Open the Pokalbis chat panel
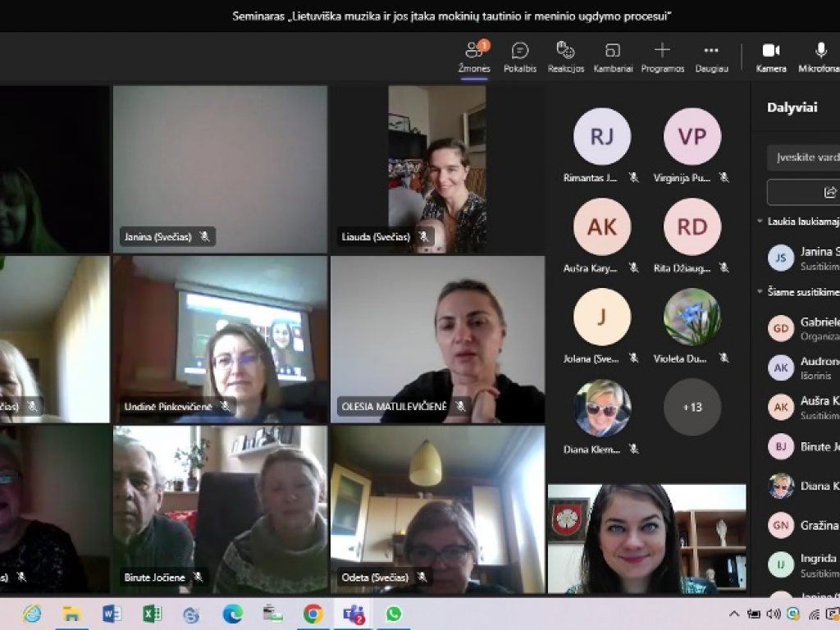 coord(519,57)
